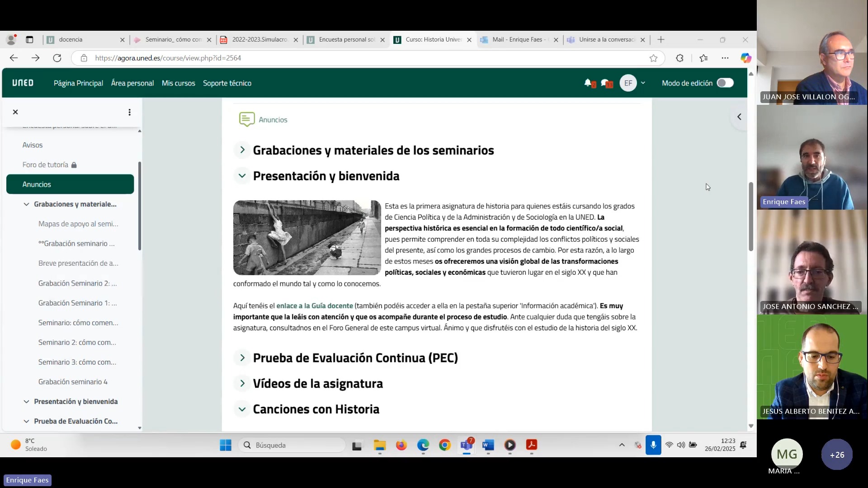Open Microsoft Teams from the taskbar
This screenshot has height=488, width=868.
[x=467, y=445]
